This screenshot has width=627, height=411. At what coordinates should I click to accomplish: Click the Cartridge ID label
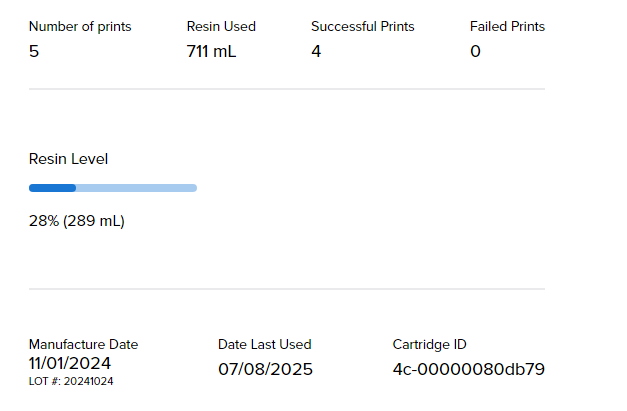(429, 345)
